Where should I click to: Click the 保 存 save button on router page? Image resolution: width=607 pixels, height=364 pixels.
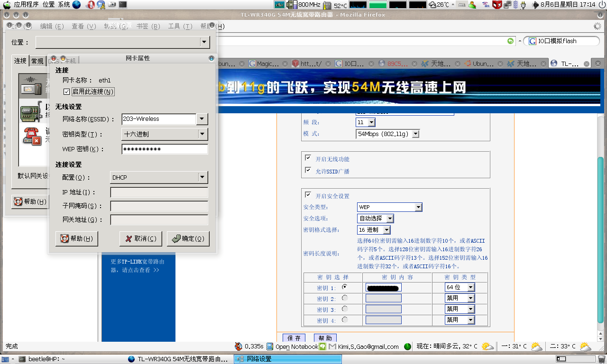(x=294, y=338)
